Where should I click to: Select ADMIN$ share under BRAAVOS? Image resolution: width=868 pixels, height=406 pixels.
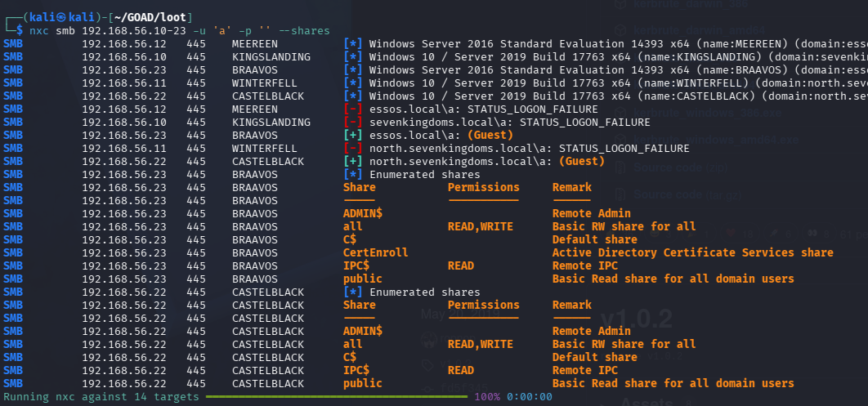[x=363, y=213]
